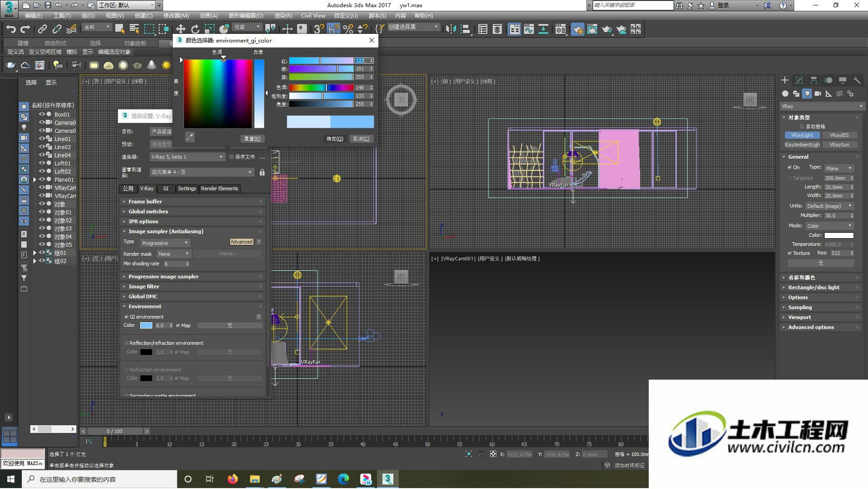Viewport: 868px width, 489px height.
Task: Open the Modify panel icon
Action: click(x=799, y=80)
